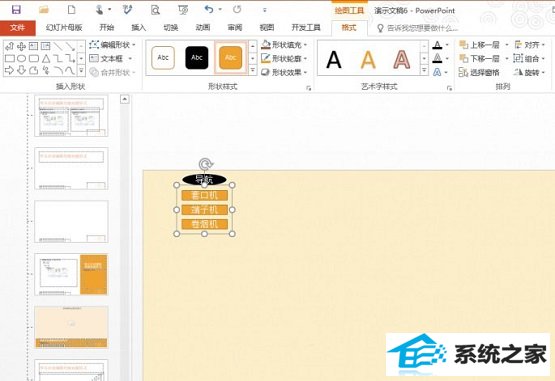The image size is (555, 381).
Task: Click the Save icon in quick access toolbar
Action: 16,10
